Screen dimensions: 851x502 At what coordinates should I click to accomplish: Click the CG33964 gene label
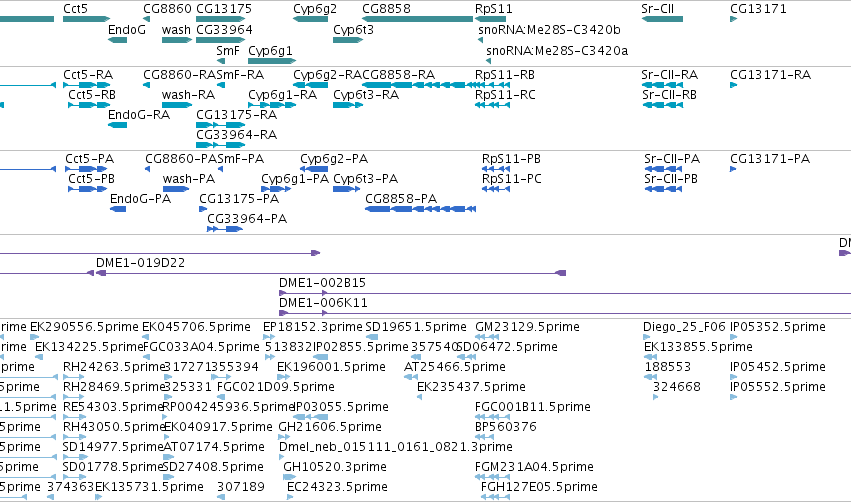[224, 30]
